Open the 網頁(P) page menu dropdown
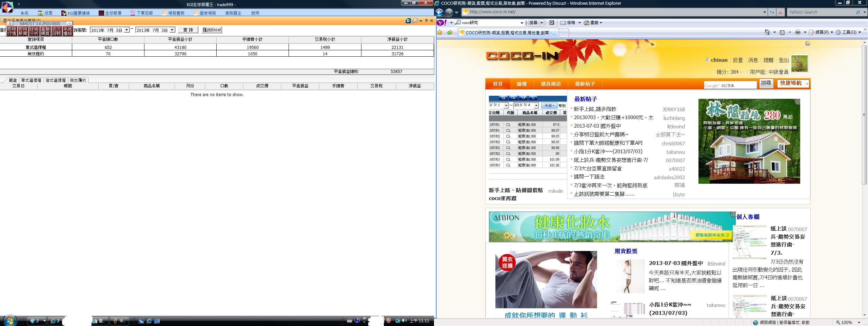The height and width of the screenshot is (326, 868). (x=821, y=32)
